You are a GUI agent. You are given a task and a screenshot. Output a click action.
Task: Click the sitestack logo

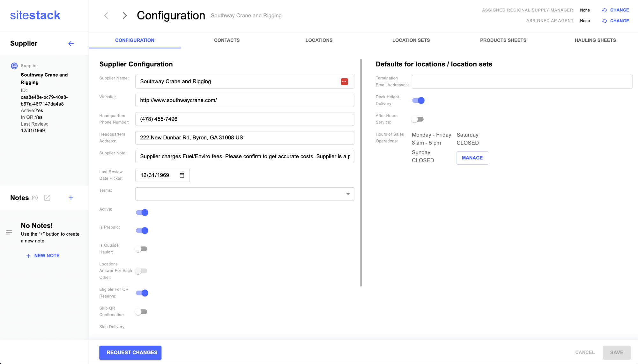[35, 15]
